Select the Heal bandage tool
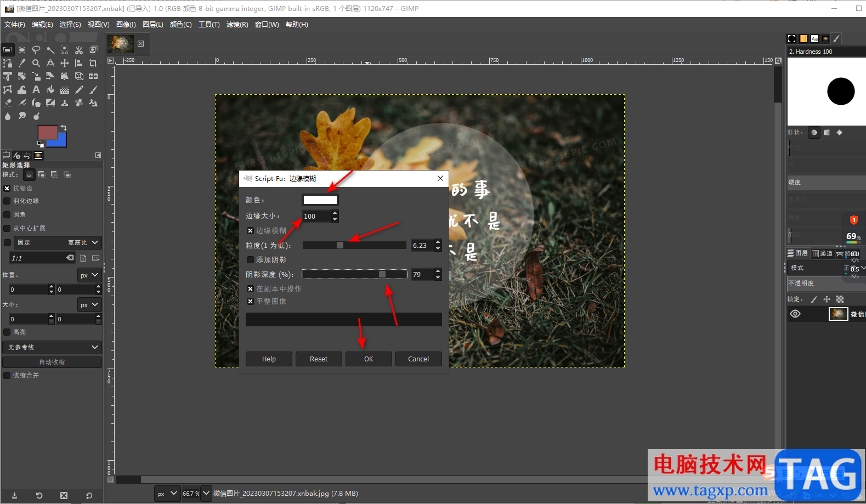Viewport: 866px width, 504px height. 79,103
